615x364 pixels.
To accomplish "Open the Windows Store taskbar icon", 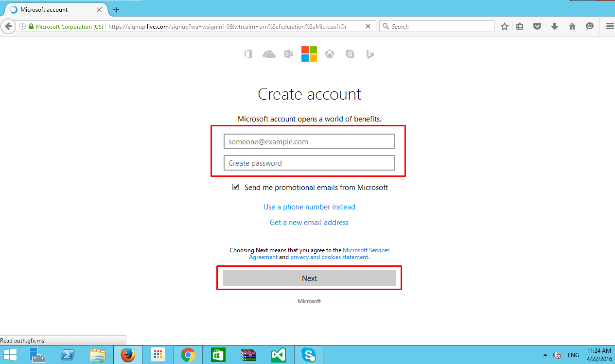I will 218,355.
